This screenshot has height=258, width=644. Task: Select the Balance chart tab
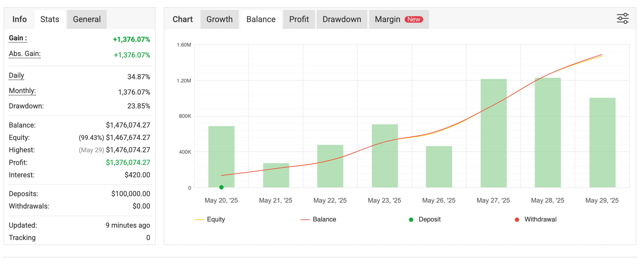coord(261,19)
